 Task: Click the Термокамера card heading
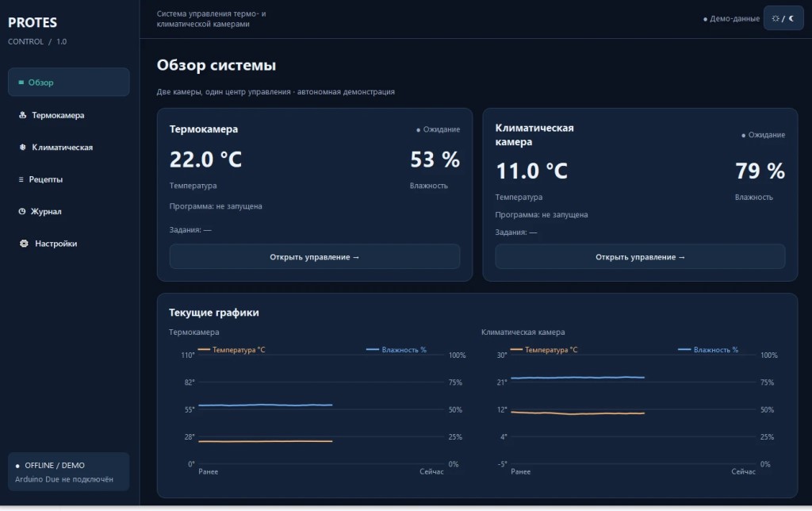204,129
